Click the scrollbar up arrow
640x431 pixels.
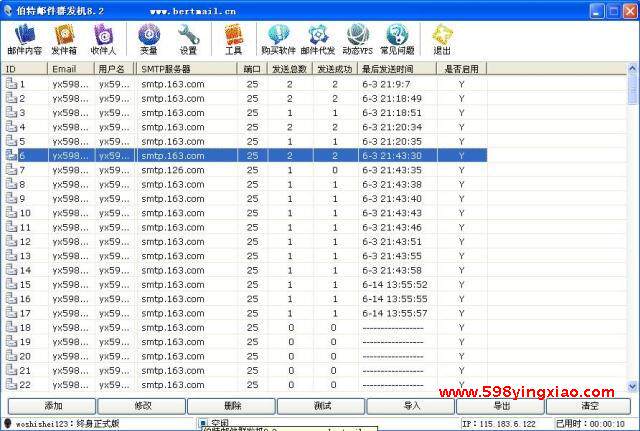[x=632, y=68]
